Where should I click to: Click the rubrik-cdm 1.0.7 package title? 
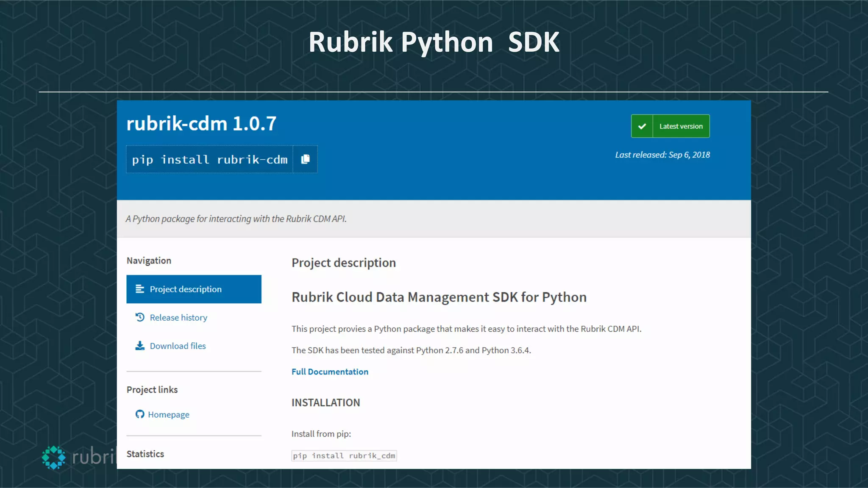pos(201,124)
